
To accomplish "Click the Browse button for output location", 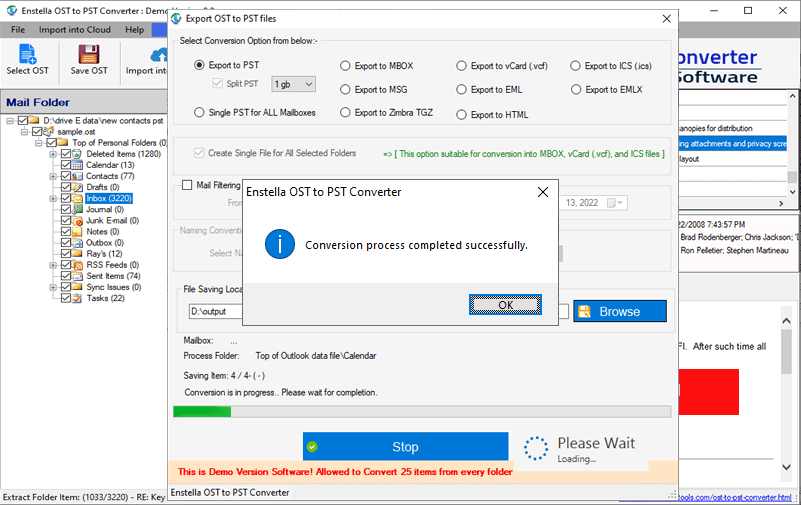I will point(619,311).
